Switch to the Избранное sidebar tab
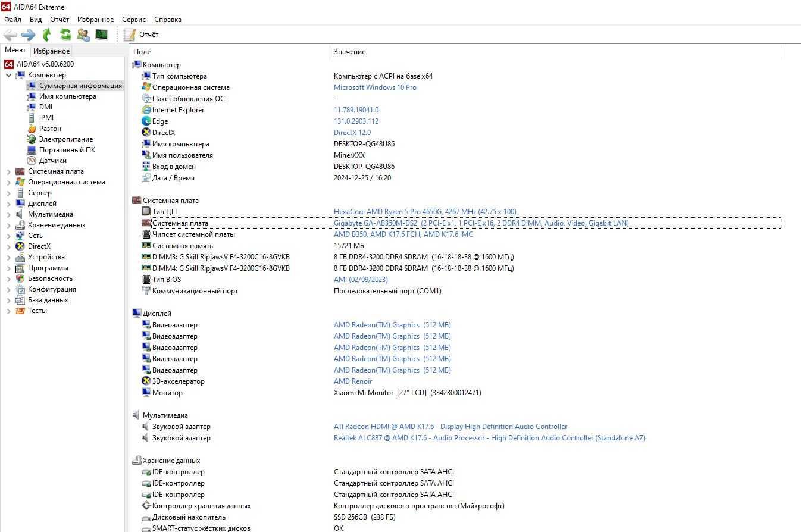Viewport: 801px width, 532px height. tap(51, 51)
